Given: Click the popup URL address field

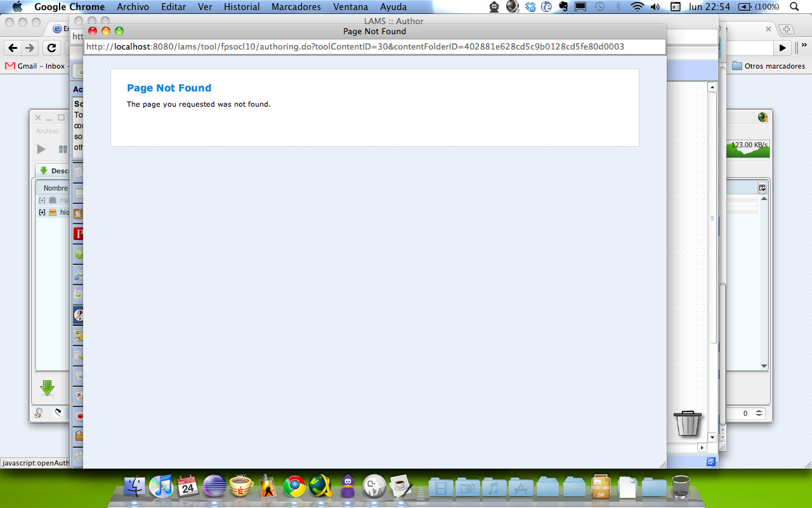Looking at the screenshot, I should pos(374,46).
